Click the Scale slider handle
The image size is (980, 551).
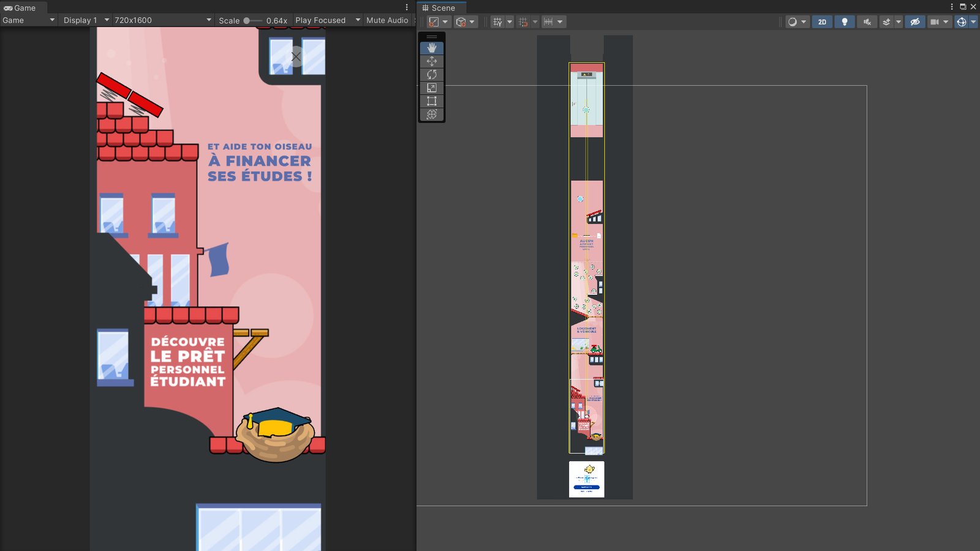pos(247,20)
